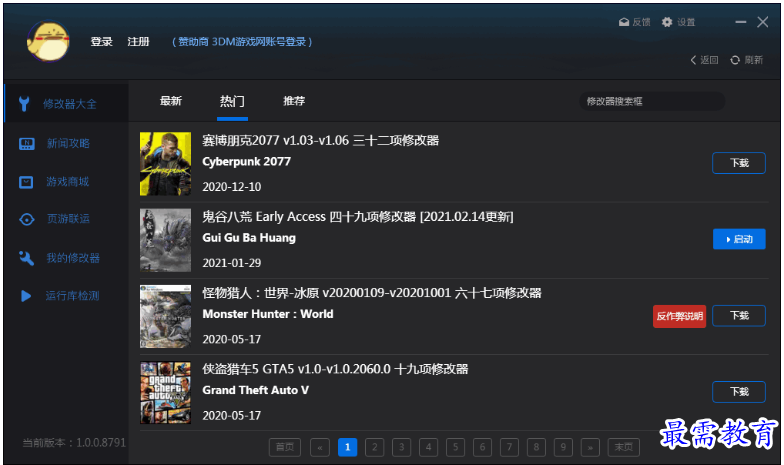Image resolution: width=784 pixels, height=465 pixels.
Task: Click the shop icon beside 游戏商城
Action: (x=26, y=182)
